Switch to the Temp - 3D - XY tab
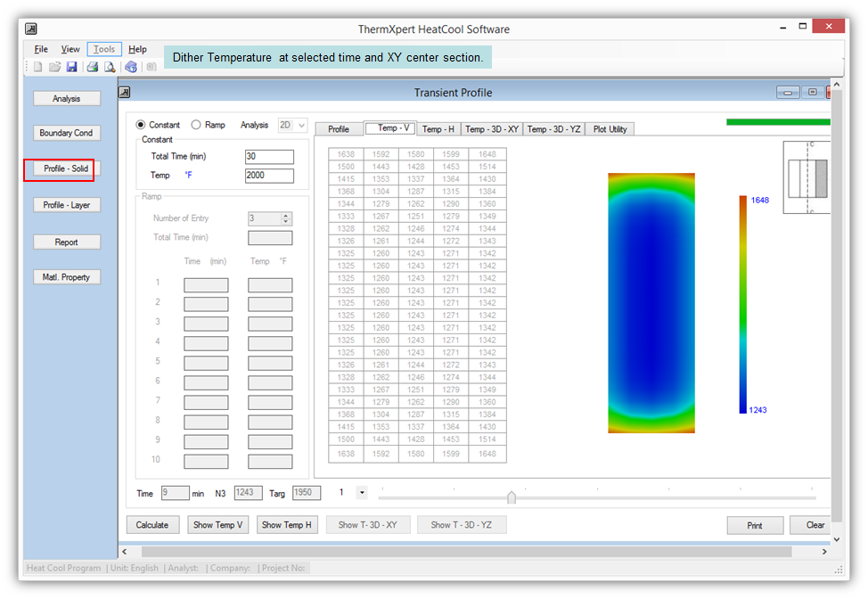This screenshot has width=868, height=599. 492,129
